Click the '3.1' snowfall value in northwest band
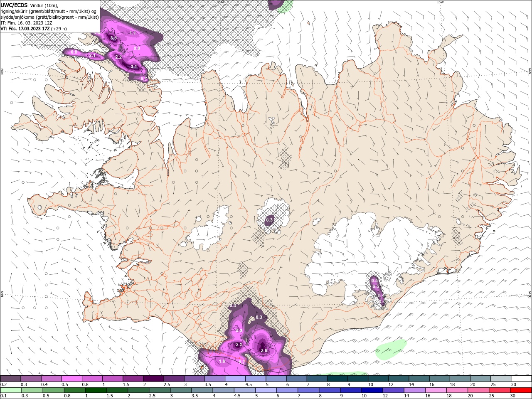Image resolution: width=532 pixels, height=399 pixels. 134,66
